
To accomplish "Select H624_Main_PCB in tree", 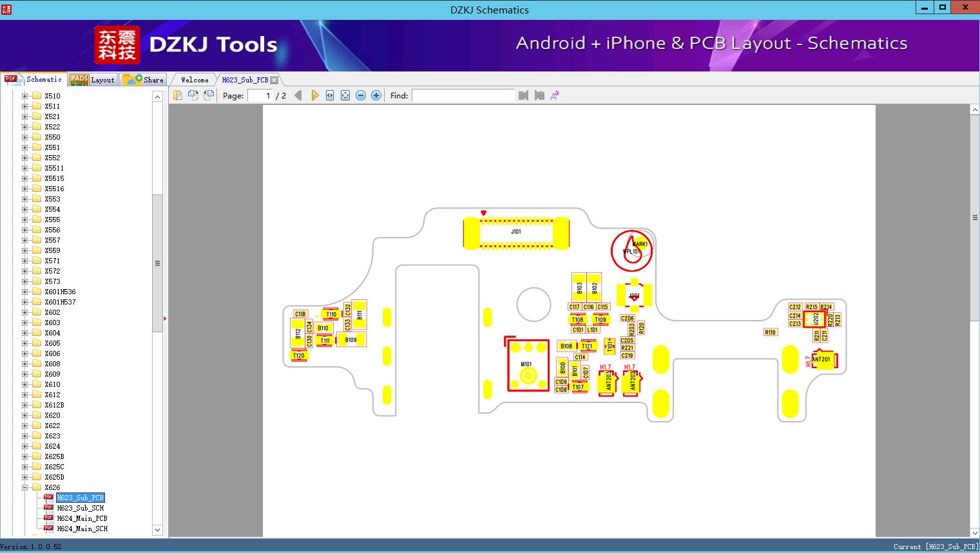I will pyautogui.click(x=82, y=518).
